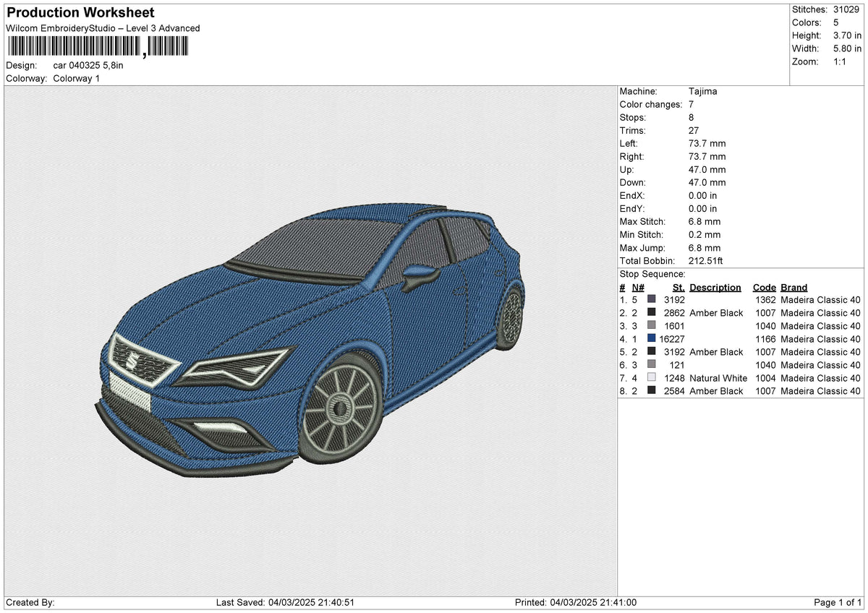Click thread code 1004 in row 7

pyautogui.click(x=765, y=378)
